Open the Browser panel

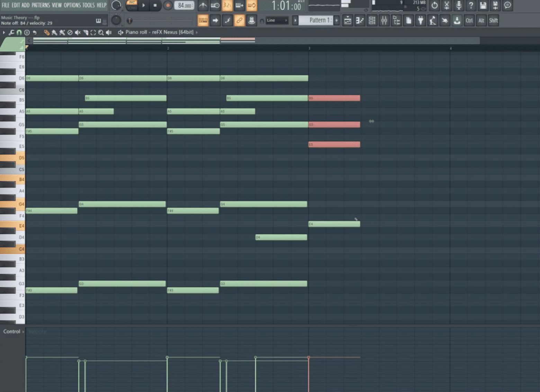pyautogui.click(x=396, y=20)
